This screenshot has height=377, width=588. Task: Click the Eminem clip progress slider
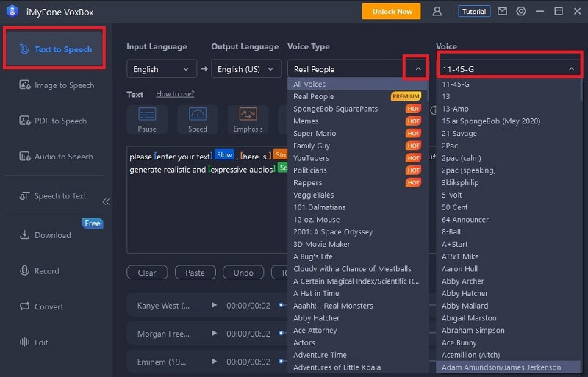click(282, 362)
